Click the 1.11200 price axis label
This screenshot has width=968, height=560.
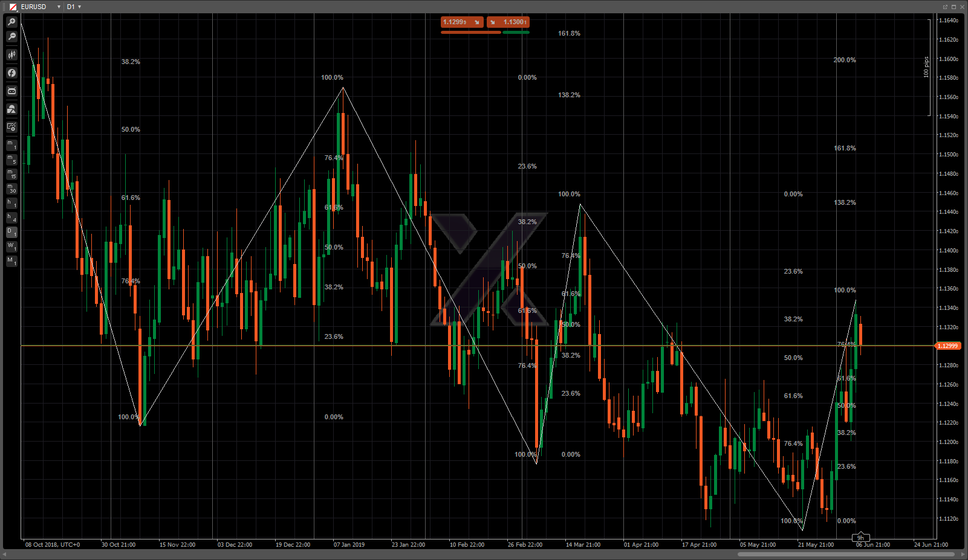pyautogui.click(x=948, y=519)
